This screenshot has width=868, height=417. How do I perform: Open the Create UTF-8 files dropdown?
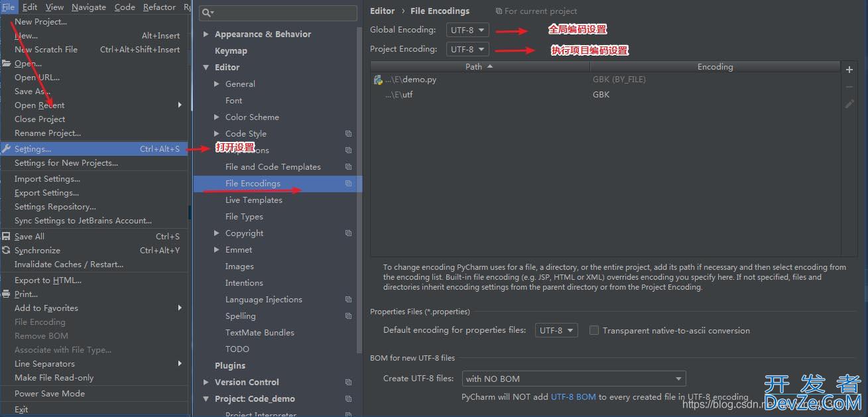pyautogui.click(x=574, y=379)
